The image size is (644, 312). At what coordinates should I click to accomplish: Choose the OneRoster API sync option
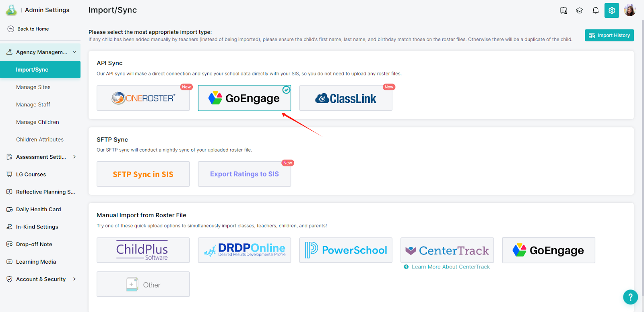(143, 98)
